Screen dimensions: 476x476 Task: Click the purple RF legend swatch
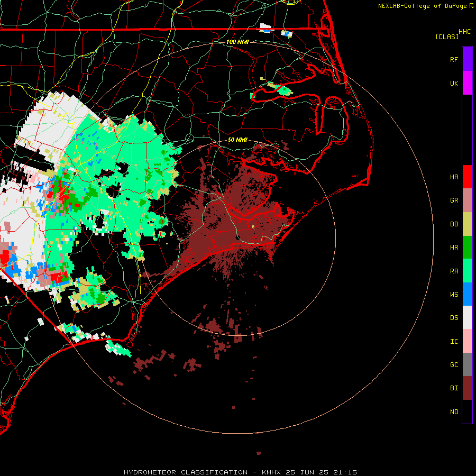coord(467,59)
